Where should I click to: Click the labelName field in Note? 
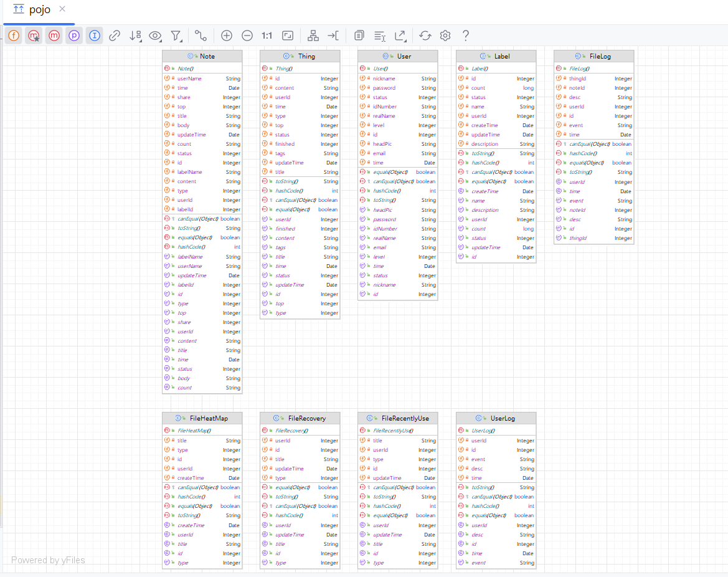[x=202, y=172]
